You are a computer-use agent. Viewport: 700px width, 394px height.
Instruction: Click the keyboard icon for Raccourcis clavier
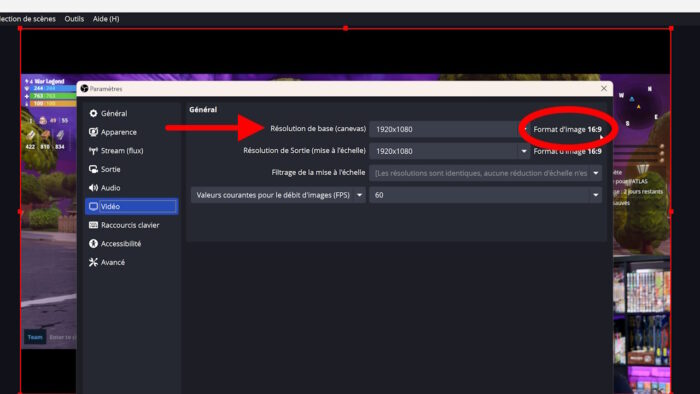coord(93,225)
